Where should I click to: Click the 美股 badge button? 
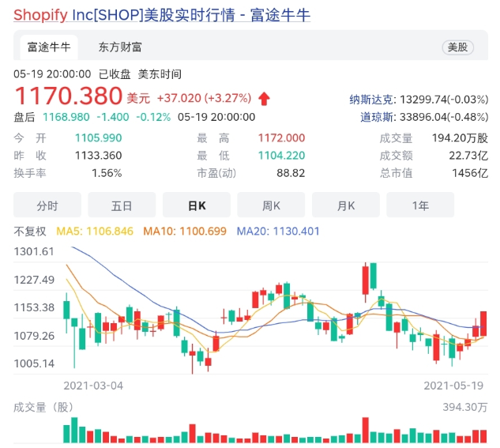[457, 47]
